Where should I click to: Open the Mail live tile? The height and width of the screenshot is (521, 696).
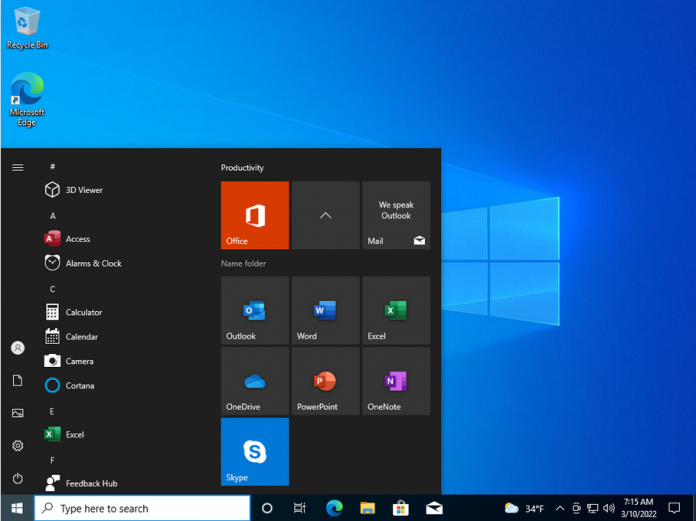(396, 215)
